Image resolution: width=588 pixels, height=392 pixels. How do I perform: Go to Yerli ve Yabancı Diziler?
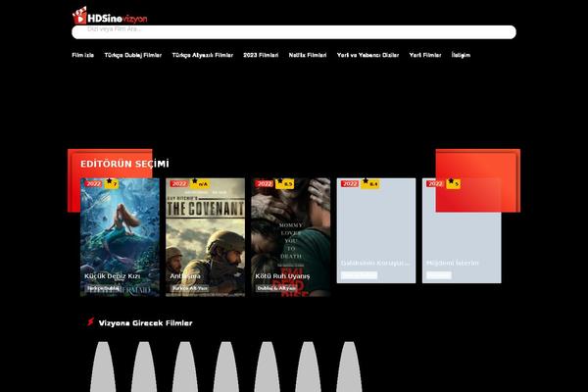367,55
